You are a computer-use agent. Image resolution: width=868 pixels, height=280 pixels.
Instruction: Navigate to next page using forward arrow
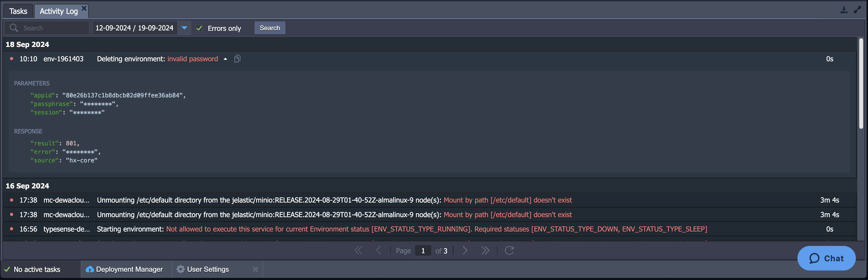(465, 250)
